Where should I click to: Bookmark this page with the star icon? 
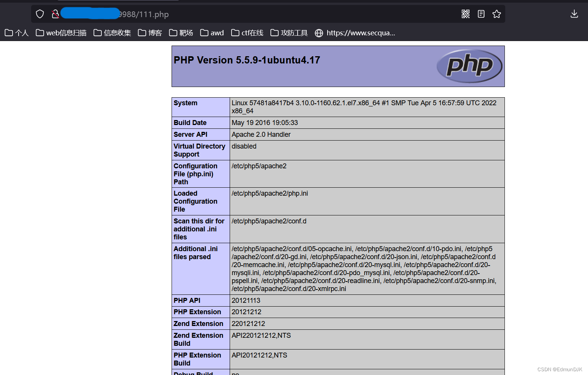tap(497, 14)
